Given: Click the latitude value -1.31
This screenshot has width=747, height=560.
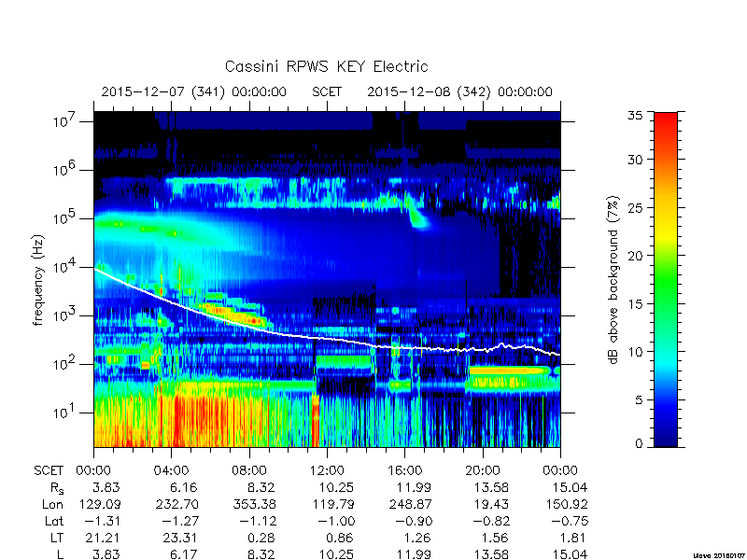Looking at the screenshot, I should (102, 521).
